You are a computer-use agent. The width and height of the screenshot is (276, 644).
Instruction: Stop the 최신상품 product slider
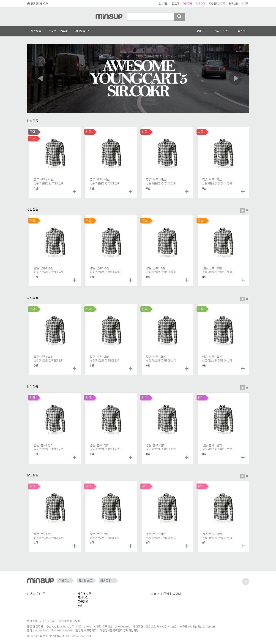pyautogui.click(x=247, y=299)
